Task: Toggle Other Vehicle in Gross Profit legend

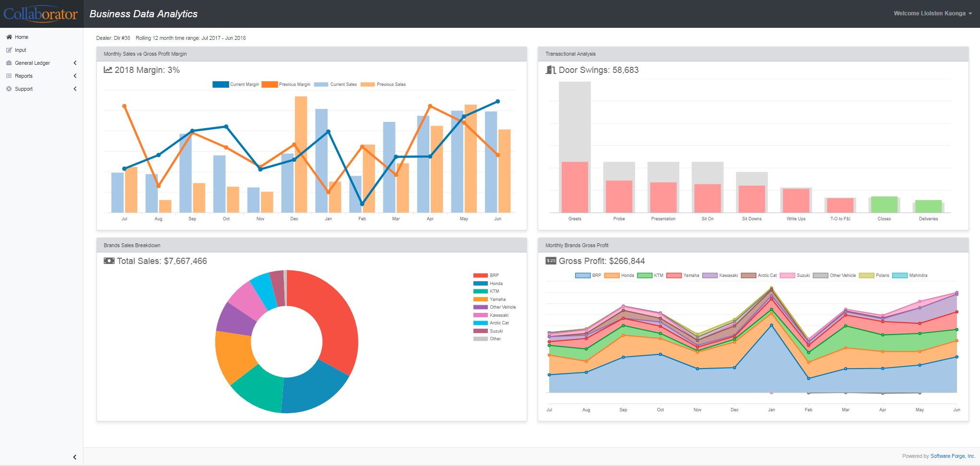Action: point(834,275)
